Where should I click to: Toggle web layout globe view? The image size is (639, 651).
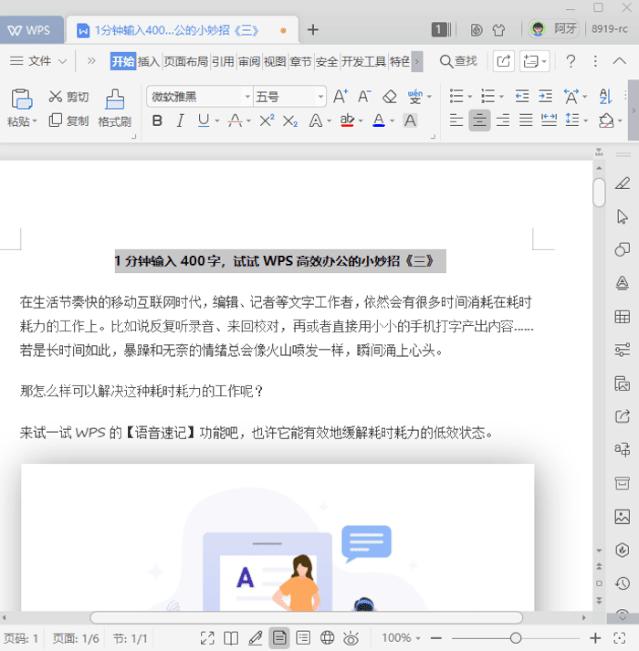[x=327, y=638]
